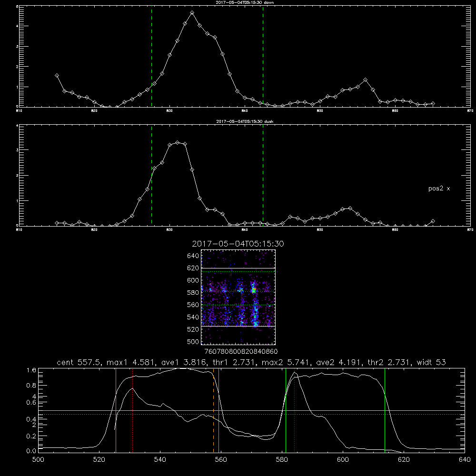
Task: Click the highest peak point of the dawn curve
Action: 192,13
